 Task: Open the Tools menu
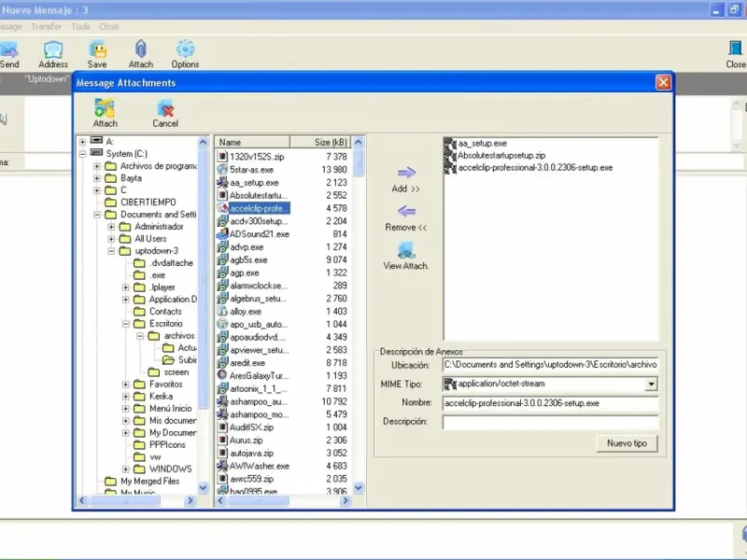[80, 27]
